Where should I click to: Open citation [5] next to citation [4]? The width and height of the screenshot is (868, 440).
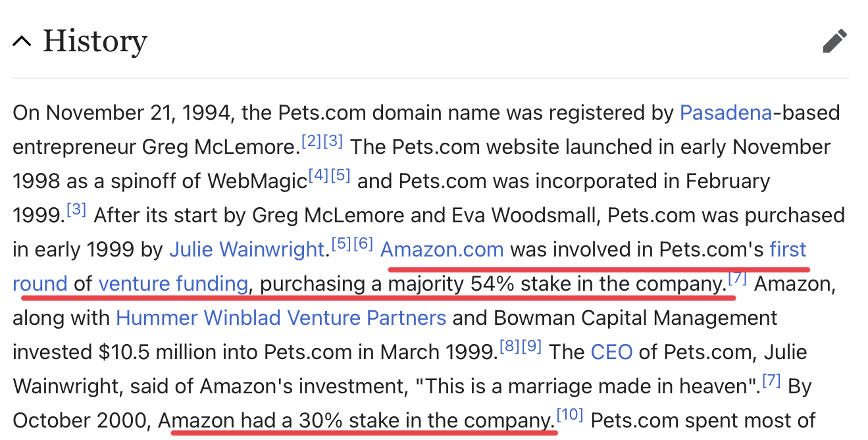pyautogui.click(x=340, y=176)
